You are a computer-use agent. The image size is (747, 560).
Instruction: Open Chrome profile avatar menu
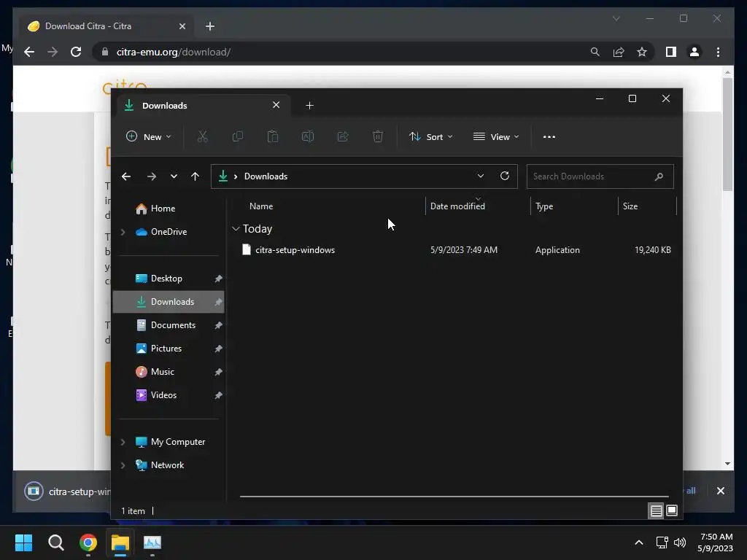(x=694, y=52)
